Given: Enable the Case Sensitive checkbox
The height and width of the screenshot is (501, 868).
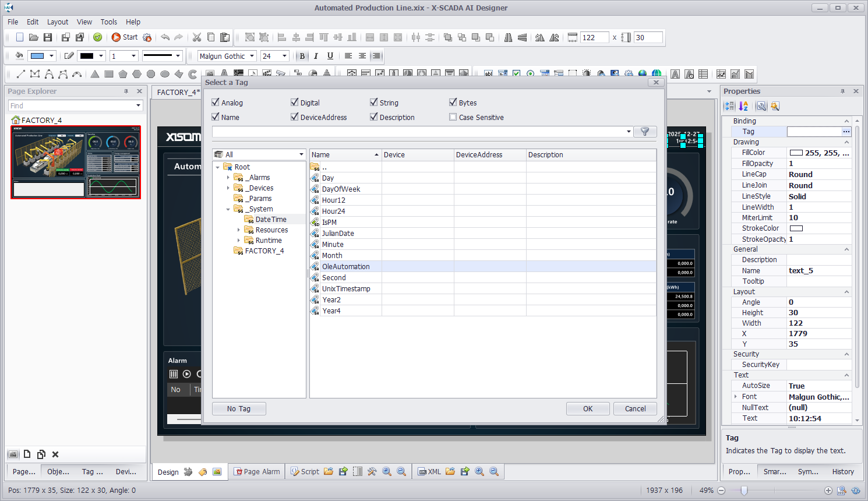Looking at the screenshot, I should click(453, 117).
